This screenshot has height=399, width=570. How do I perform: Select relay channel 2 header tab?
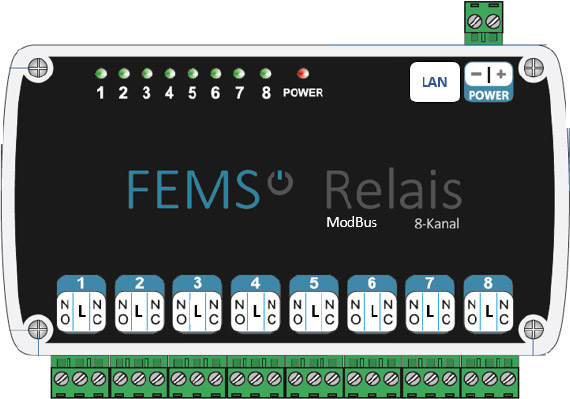[x=140, y=283]
